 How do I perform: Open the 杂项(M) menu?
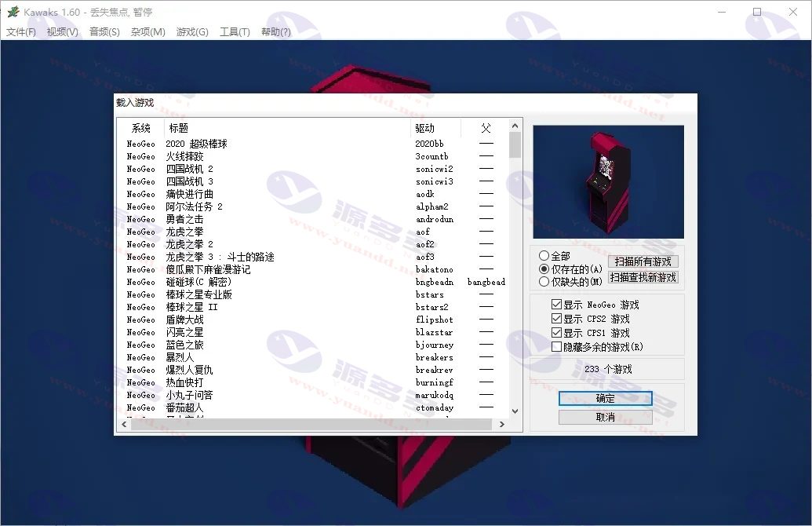148,32
